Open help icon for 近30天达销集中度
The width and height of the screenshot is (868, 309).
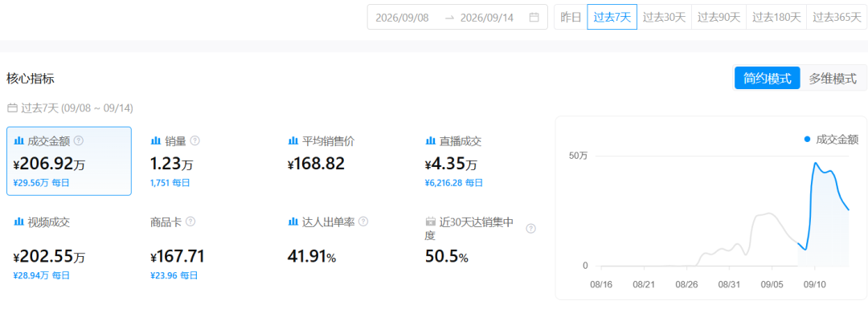[531, 228]
